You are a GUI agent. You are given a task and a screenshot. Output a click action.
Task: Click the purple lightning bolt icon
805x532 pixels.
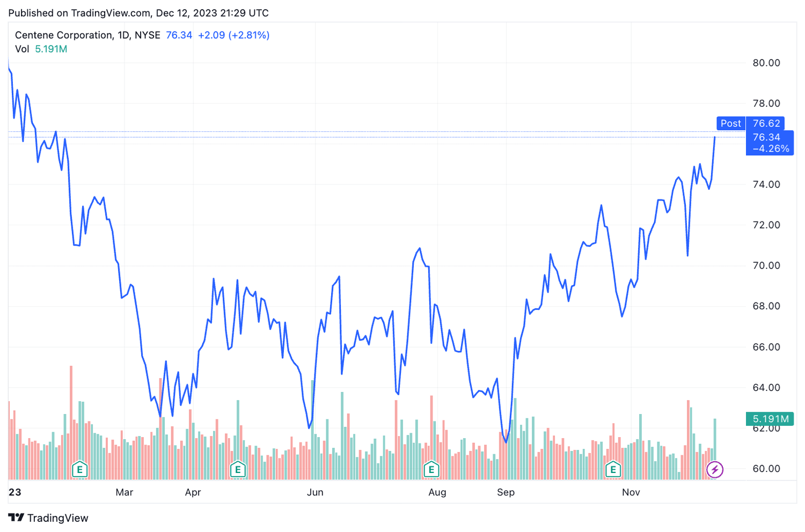coord(714,470)
